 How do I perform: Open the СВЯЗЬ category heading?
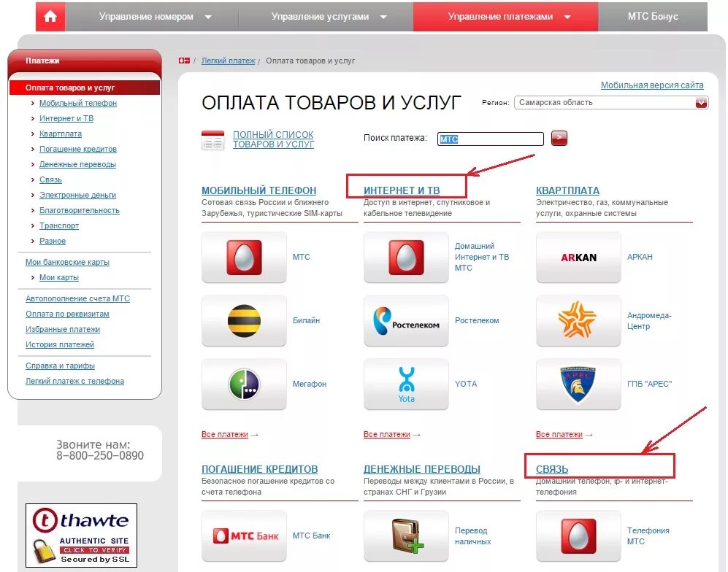pos(552,469)
